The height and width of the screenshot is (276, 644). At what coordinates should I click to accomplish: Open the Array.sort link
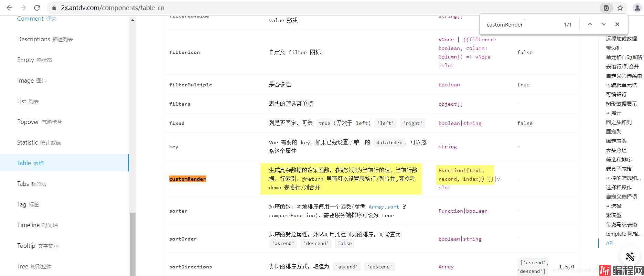pyautogui.click(x=384, y=207)
